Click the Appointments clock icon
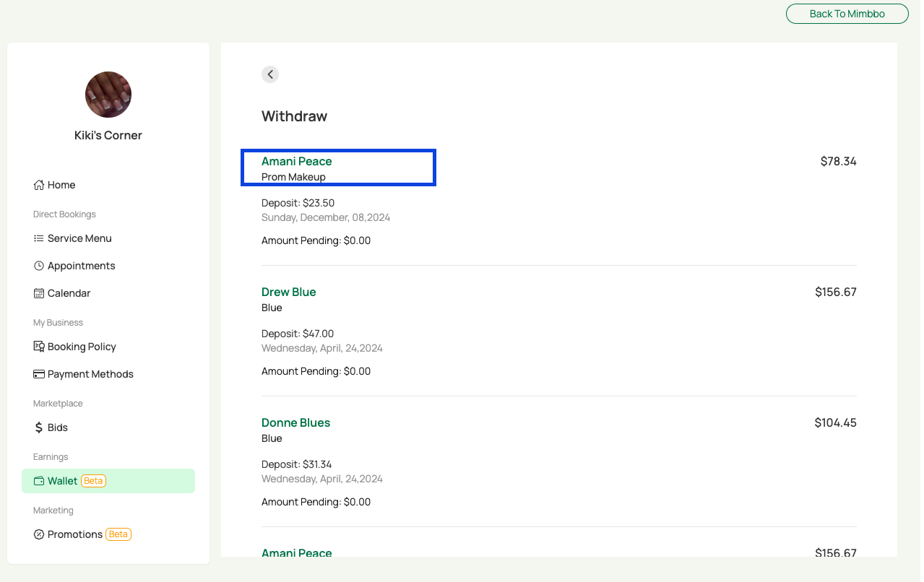 click(39, 266)
